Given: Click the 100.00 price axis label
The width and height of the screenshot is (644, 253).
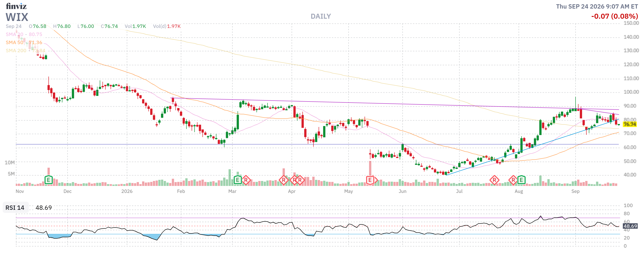Looking at the screenshot, I should point(631,92).
